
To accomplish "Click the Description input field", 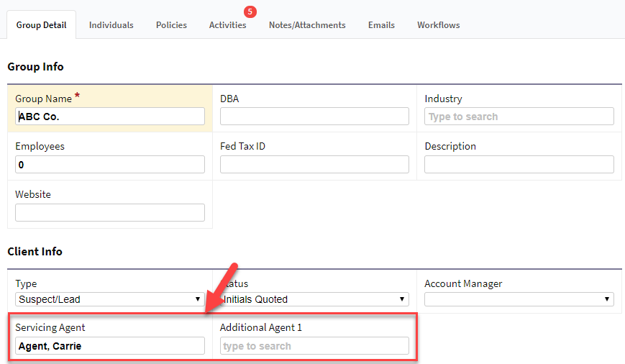I will (x=519, y=164).
